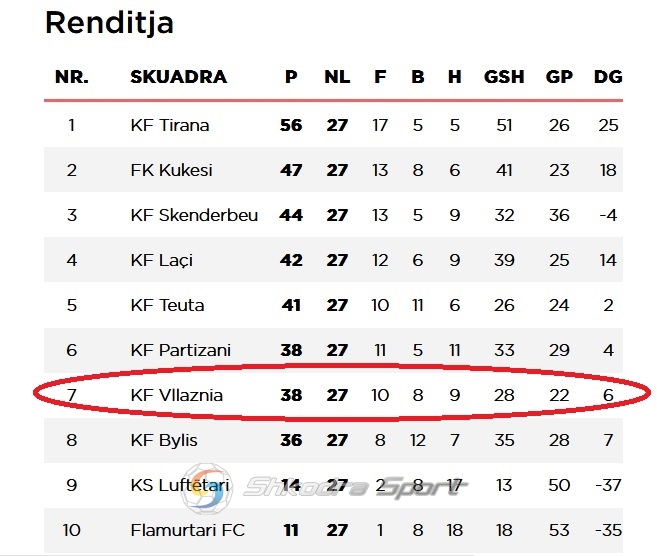Screen dimensions: 657x556
Task: Open the KF Teuta team entry
Action: (x=167, y=305)
